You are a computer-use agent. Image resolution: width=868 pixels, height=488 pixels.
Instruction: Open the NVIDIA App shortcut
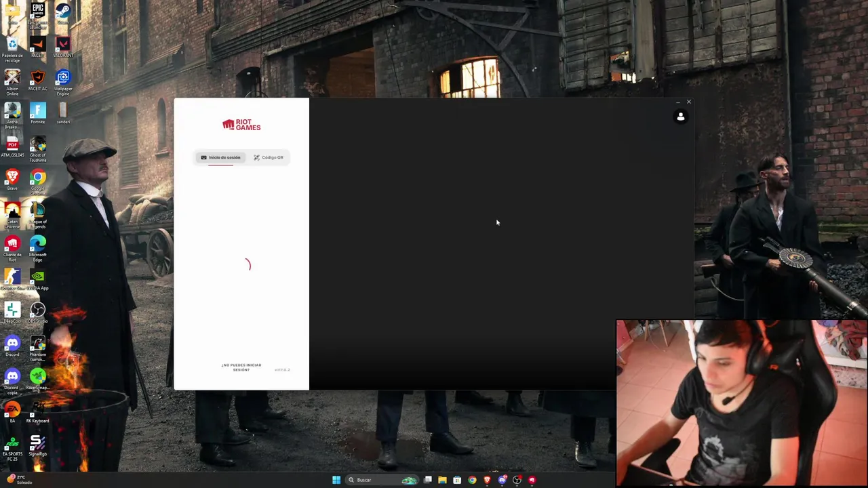click(38, 279)
